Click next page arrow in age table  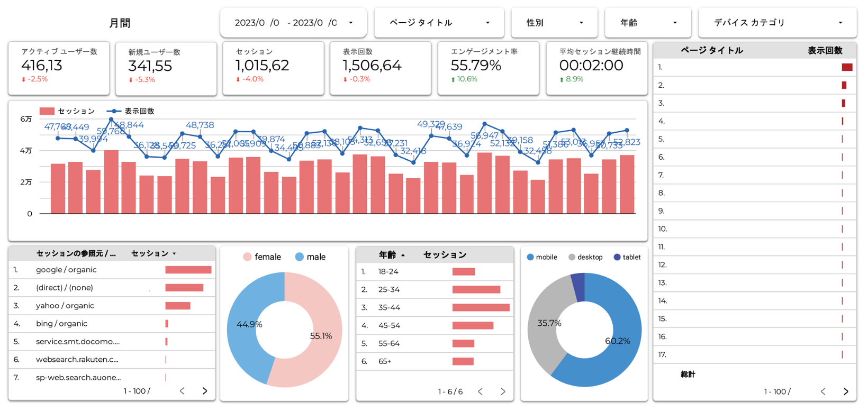[503, 391]
